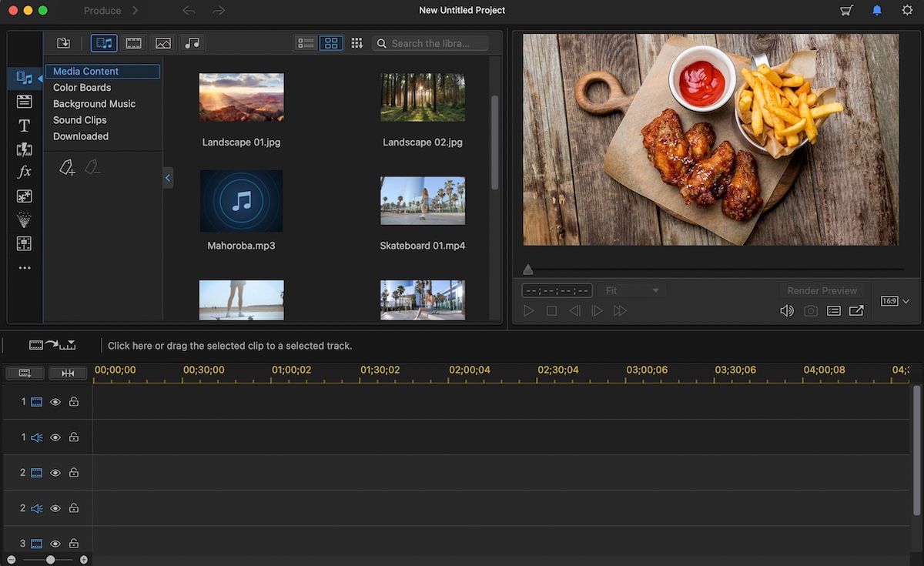Fit entire movie in timeline icon

tap(68, 373)
